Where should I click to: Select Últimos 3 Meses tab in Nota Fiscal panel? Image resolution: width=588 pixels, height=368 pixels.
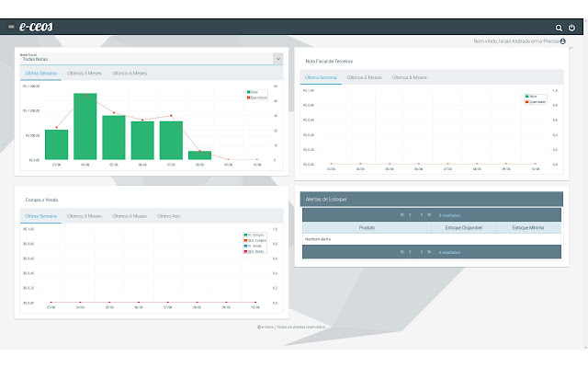coord(85,72)
